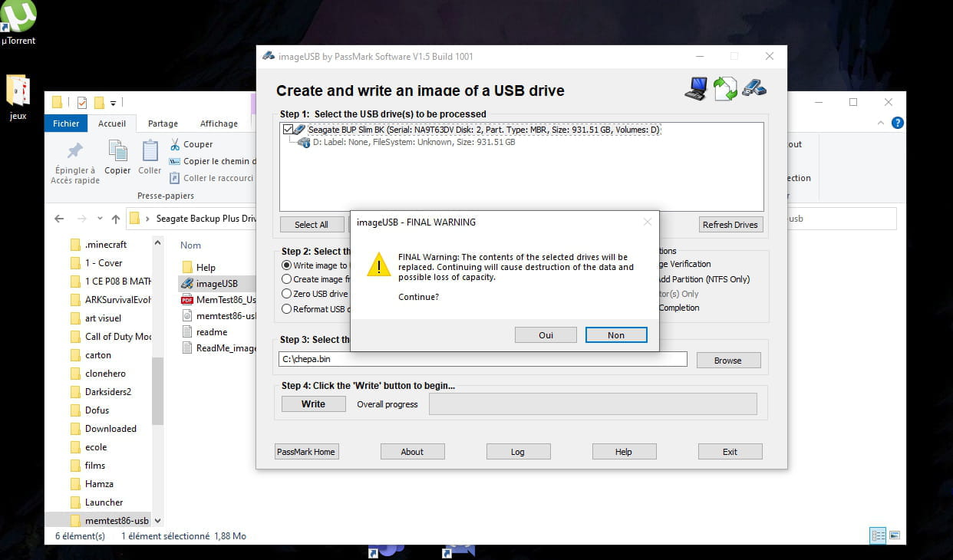The height and width of the screenshot is (560, 953).
Task: Uncheck the Seagate BUP Slim BK drive checkbox
Action: tap(289, 130)
